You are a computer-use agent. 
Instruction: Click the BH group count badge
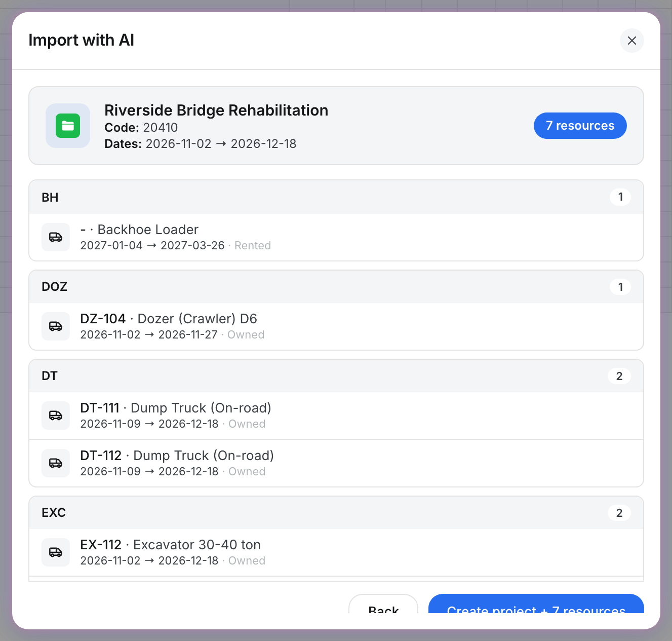pyautogui.click(x=620, y=197)
